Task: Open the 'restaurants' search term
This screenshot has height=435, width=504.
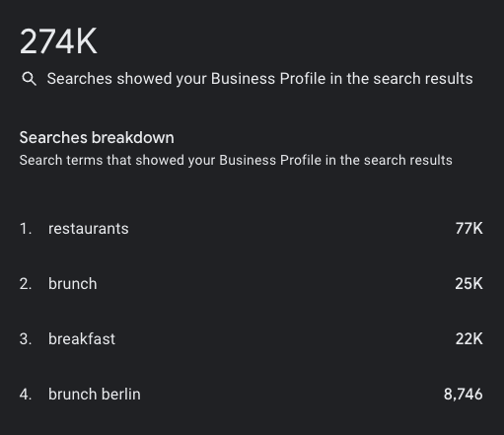Action: click(89, 229)
